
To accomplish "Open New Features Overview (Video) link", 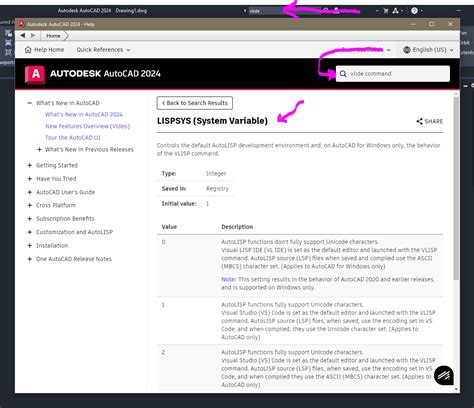I will [x=88, y=126].
